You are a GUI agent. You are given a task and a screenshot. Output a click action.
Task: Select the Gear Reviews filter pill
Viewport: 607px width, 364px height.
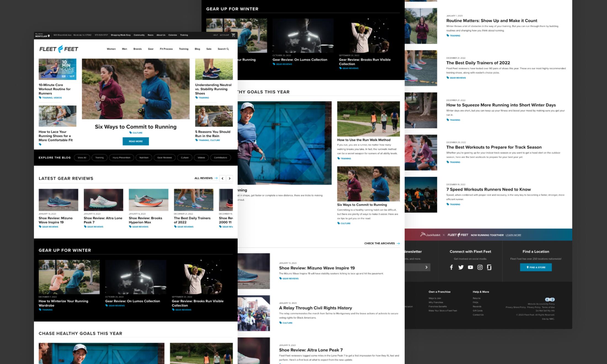[164, 158]
